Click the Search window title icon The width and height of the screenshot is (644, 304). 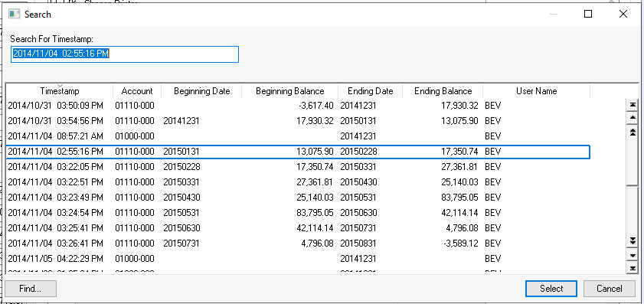click(x=14, y=15)
